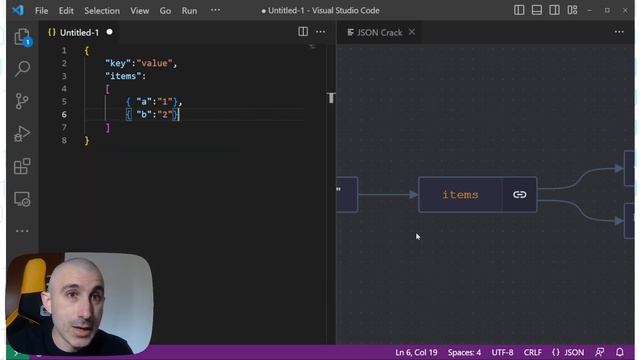
Task: Open customize layout button
Action: 572,10
